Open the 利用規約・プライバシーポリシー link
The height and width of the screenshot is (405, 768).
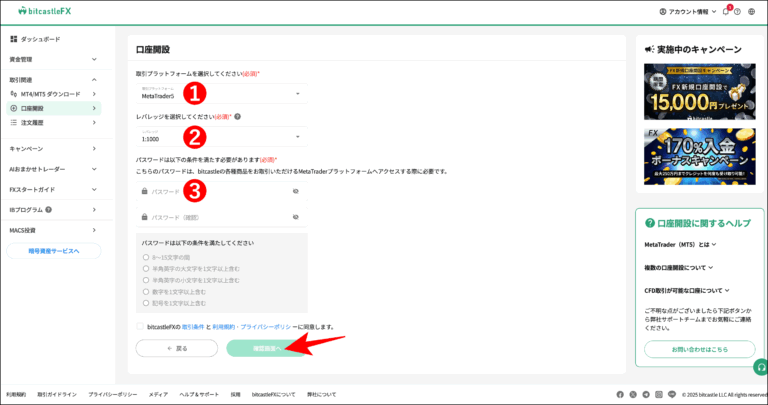tap(255, 327)
